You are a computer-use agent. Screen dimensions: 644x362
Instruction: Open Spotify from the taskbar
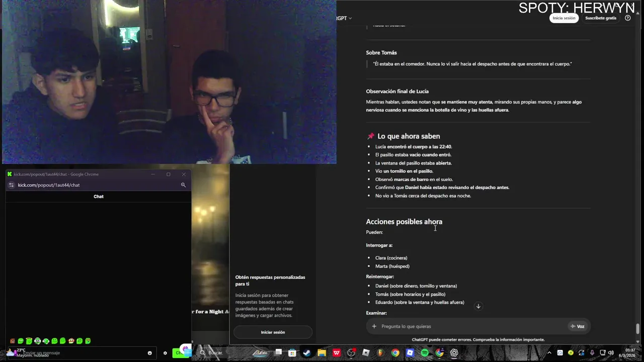coord(425,353)
